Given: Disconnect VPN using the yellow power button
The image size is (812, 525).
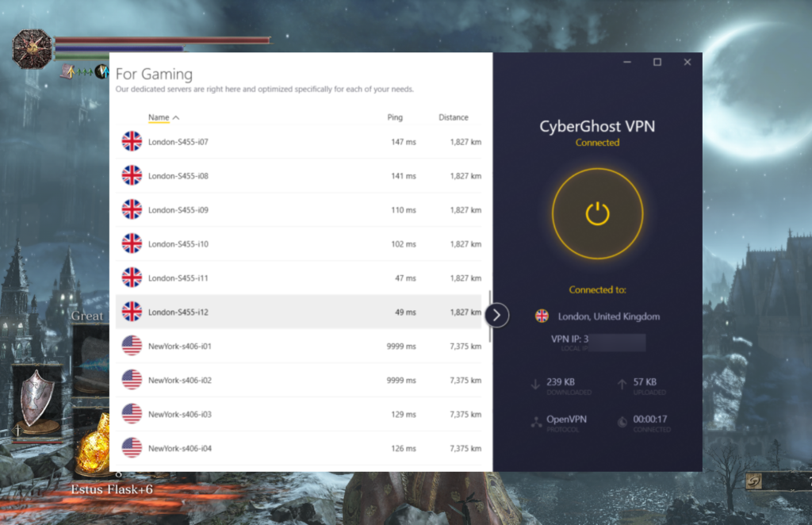Looking at the screenshot, I should point(598,213).
